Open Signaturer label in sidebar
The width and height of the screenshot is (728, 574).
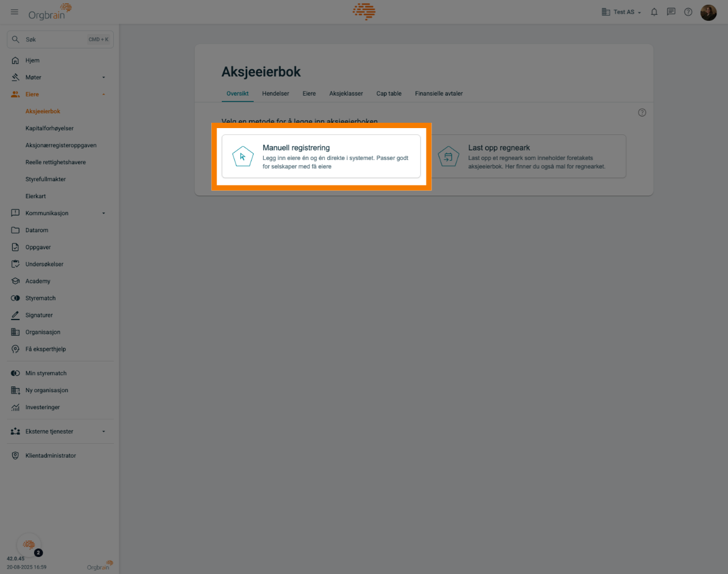click(x=39, y=315)
